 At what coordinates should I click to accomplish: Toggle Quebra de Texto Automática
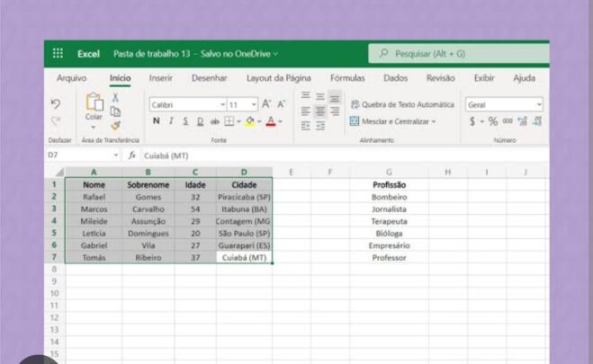click(x=402, y=104)
